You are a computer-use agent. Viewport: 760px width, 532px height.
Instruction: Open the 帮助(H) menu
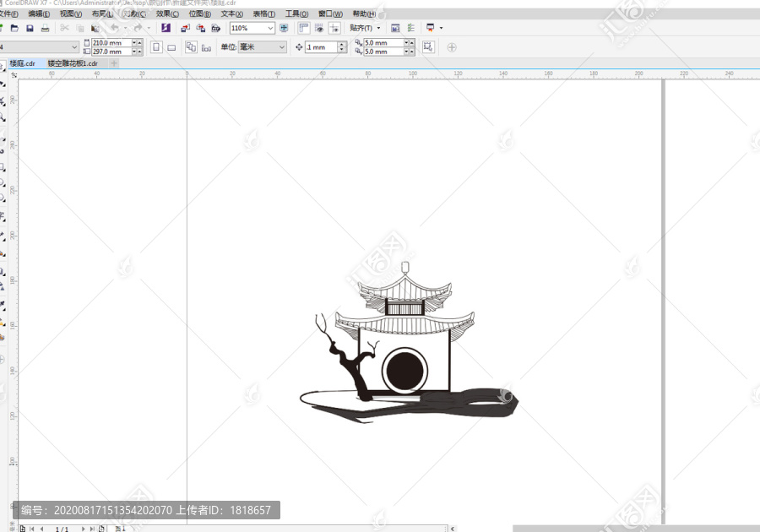click(364, 14)
